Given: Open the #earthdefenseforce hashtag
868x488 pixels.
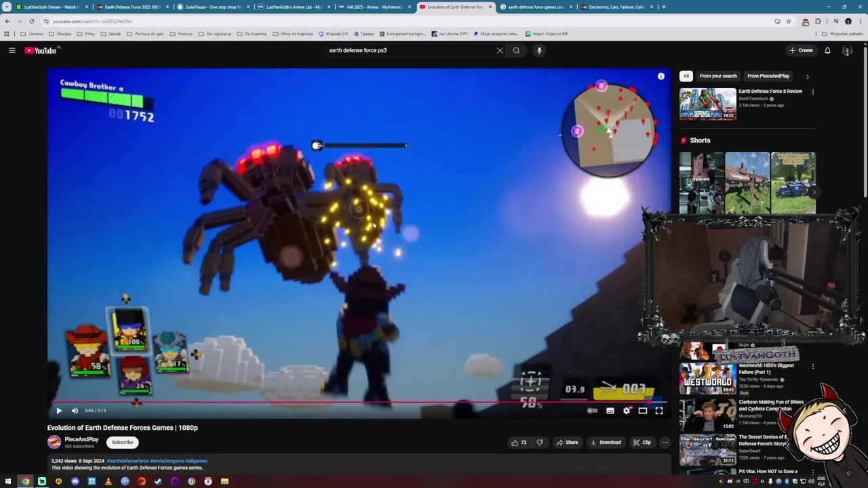Looking at the screenshot, I should (x=127, y=461).
